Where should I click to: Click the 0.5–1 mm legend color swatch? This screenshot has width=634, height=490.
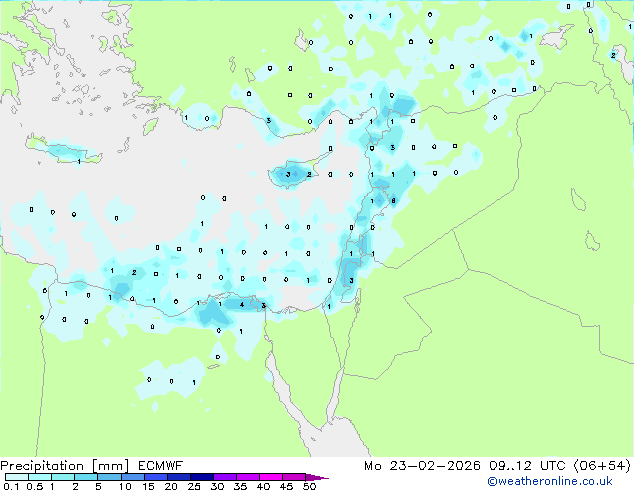point(40,477)
